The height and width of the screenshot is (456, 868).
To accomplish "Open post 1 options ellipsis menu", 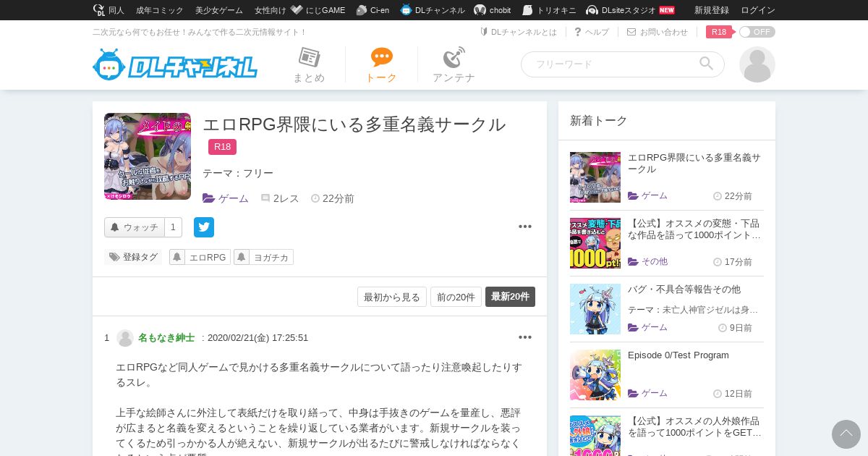I will pos(525,337).
